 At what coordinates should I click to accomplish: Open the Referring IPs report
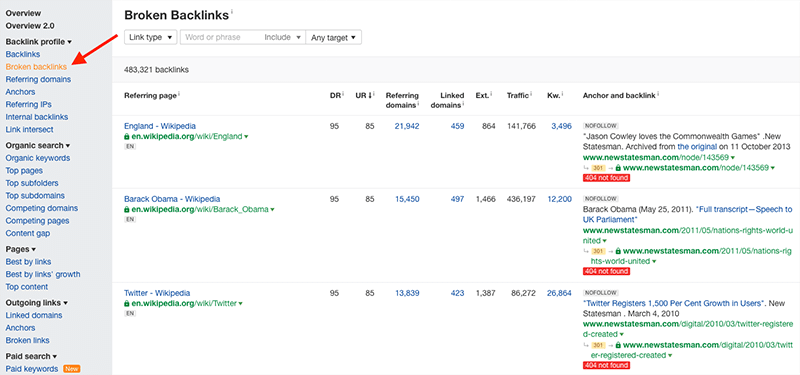click(x=29, y=104)
